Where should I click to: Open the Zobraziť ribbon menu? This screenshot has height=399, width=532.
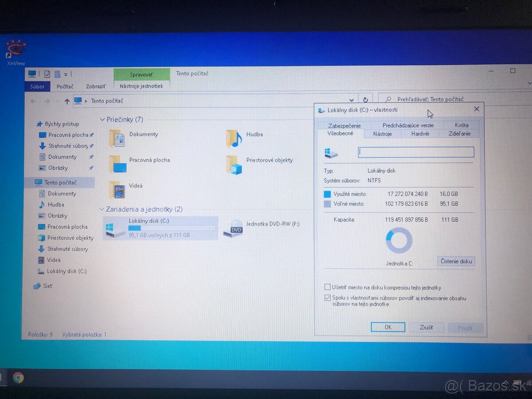click(x=96, y=86)
